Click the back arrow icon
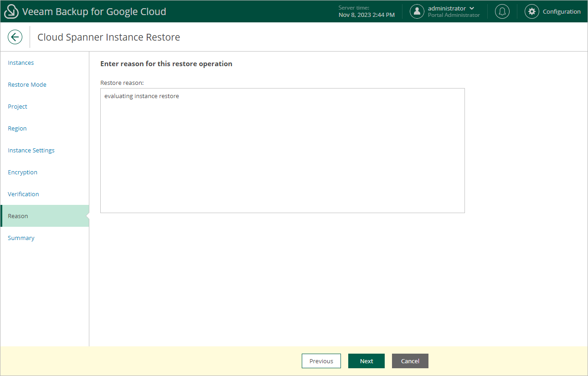 point(15,37)
